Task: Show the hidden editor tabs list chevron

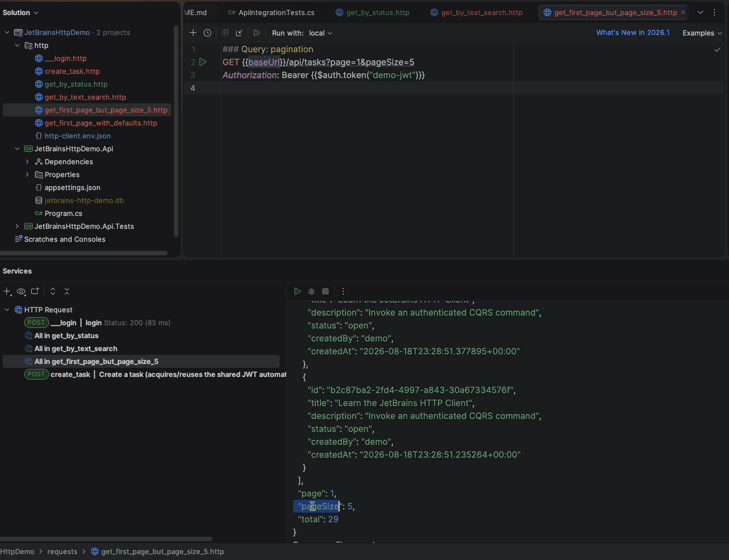Action: click(700, 12)
